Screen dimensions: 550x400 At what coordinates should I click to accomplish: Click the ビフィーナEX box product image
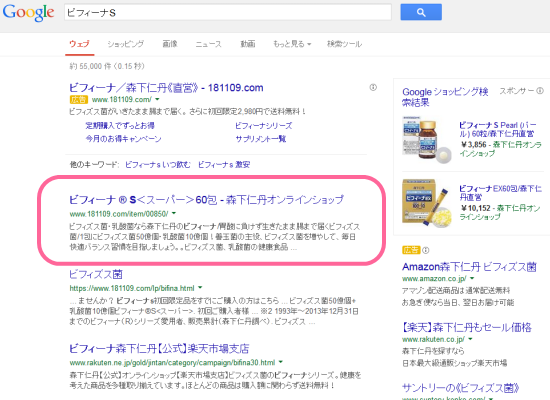click(x=427, y=203)
